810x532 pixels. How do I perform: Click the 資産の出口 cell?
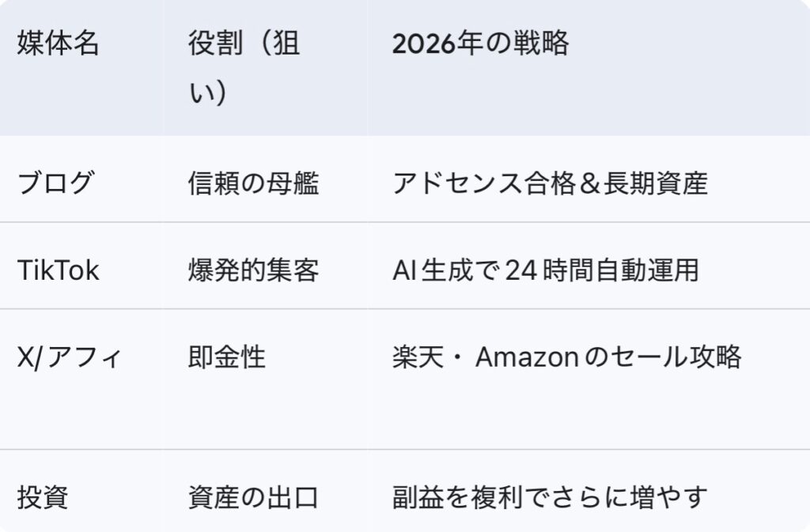pos(253,497)
